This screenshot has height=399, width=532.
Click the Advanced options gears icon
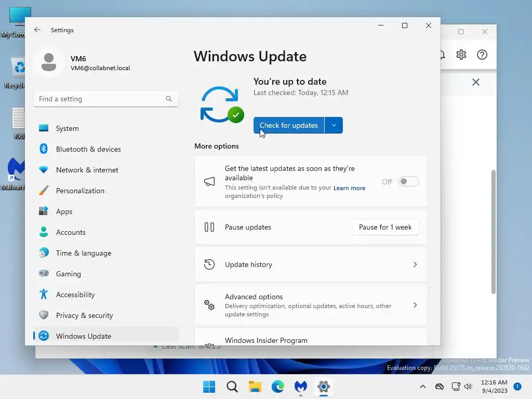pyautogui.click(x=209, y=304)
